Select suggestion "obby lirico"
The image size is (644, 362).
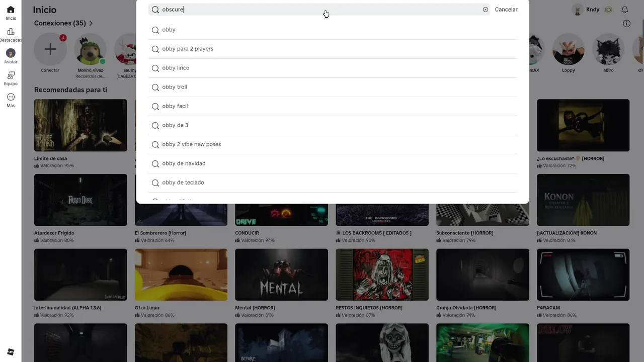(x=333, y=68)
